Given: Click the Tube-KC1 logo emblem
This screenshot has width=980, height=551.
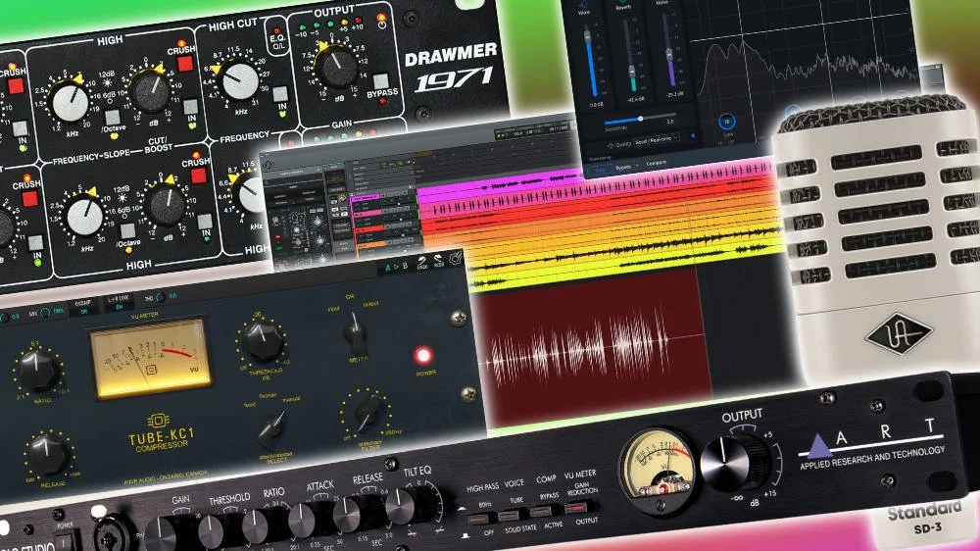Looking at the screenshot, I should coord(158,420).
